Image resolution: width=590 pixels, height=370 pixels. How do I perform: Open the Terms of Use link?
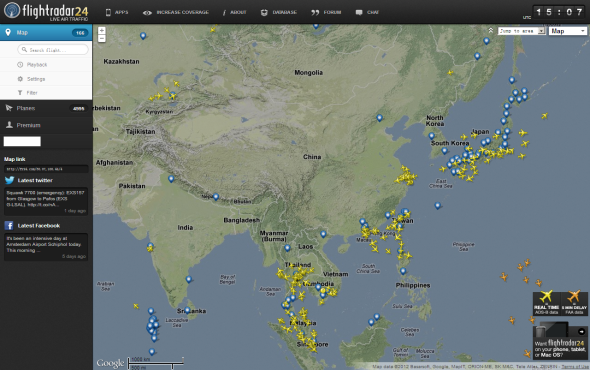(575, 366)
